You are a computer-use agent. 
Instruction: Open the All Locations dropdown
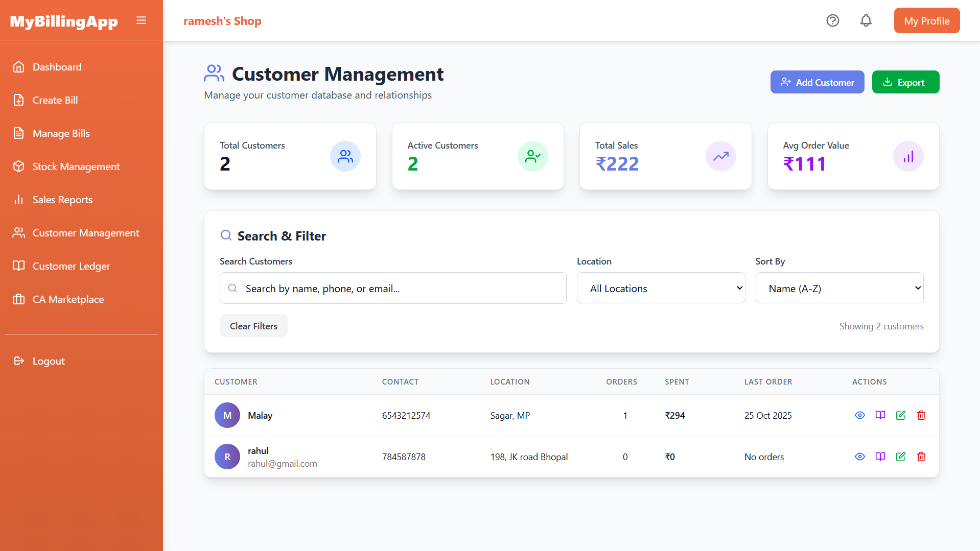point(661,288)
